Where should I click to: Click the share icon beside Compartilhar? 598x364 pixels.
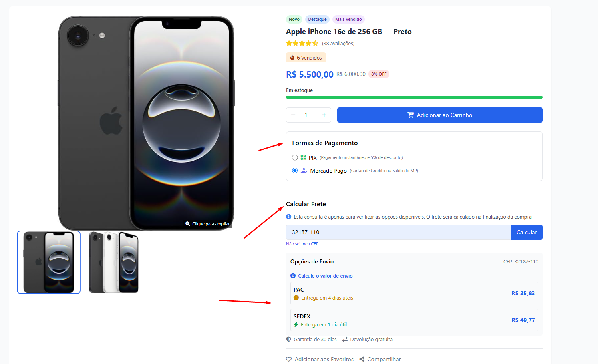point(362,359)
